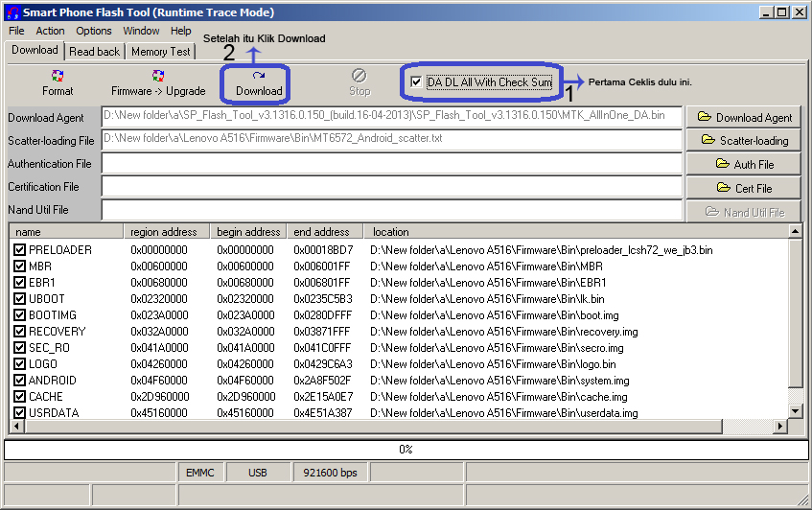
Task: Click the Nand Util File button
Action: [x=744, y=212]
